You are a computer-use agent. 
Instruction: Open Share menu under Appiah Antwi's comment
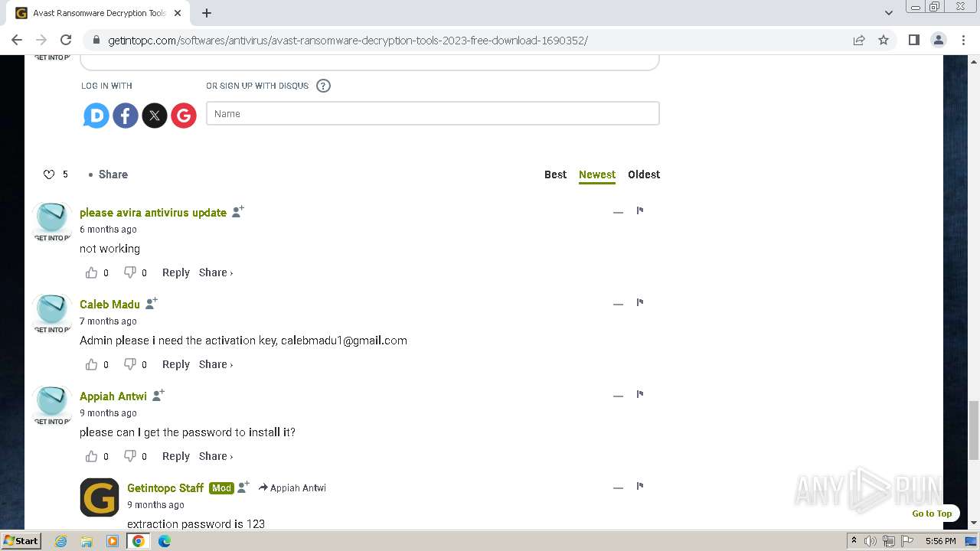pyautogui.click(x=216, y=456)
